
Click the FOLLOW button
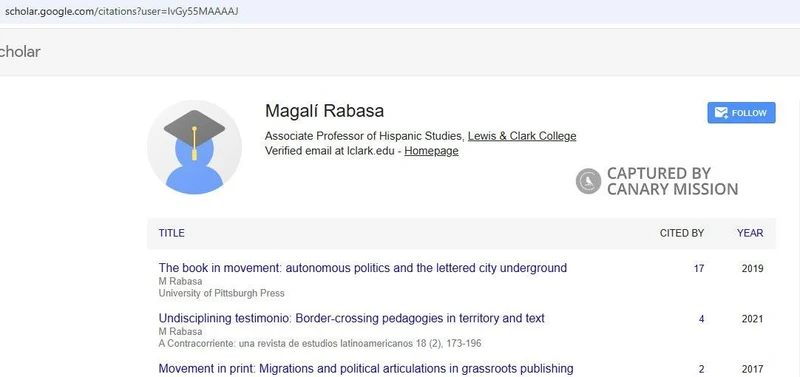pyautogui.click(x=741, y=113)
